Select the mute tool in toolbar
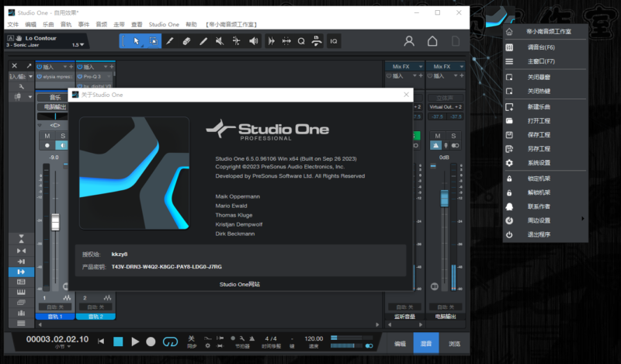 point(220,41)
